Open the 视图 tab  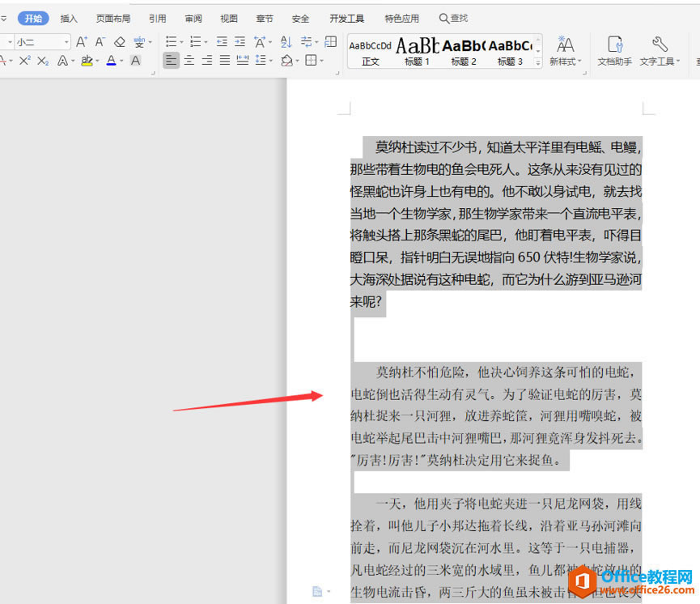pos(229,19)
